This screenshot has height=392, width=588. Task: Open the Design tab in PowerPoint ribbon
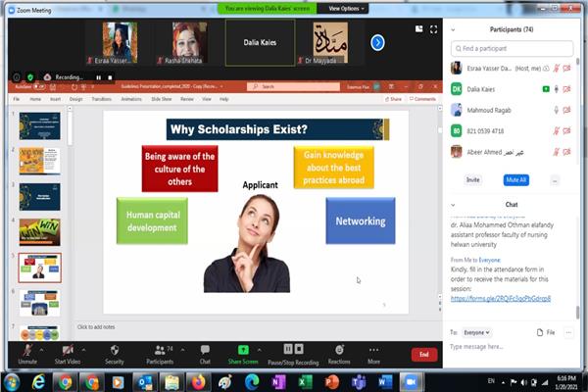tap(76, 99)
